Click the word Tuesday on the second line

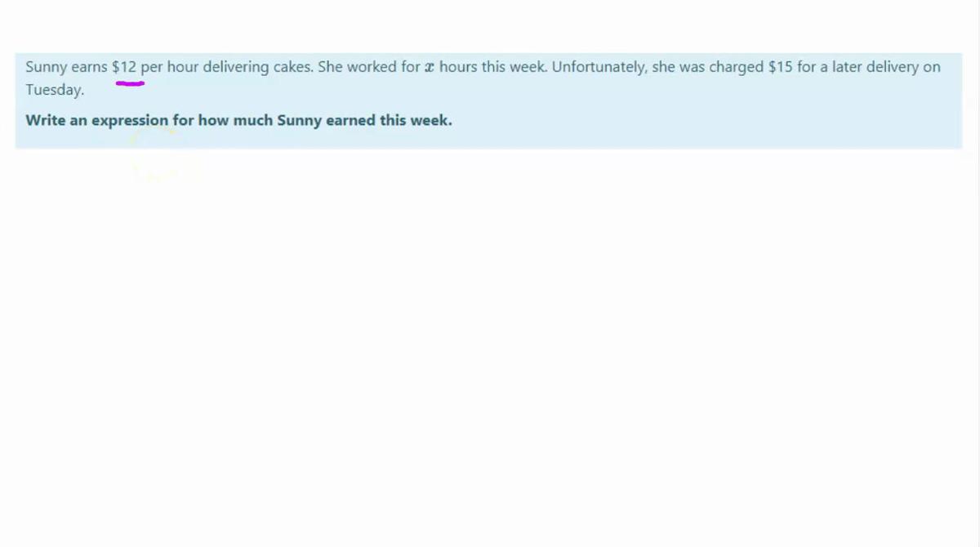pyautogui.click(x=54, y=90)
